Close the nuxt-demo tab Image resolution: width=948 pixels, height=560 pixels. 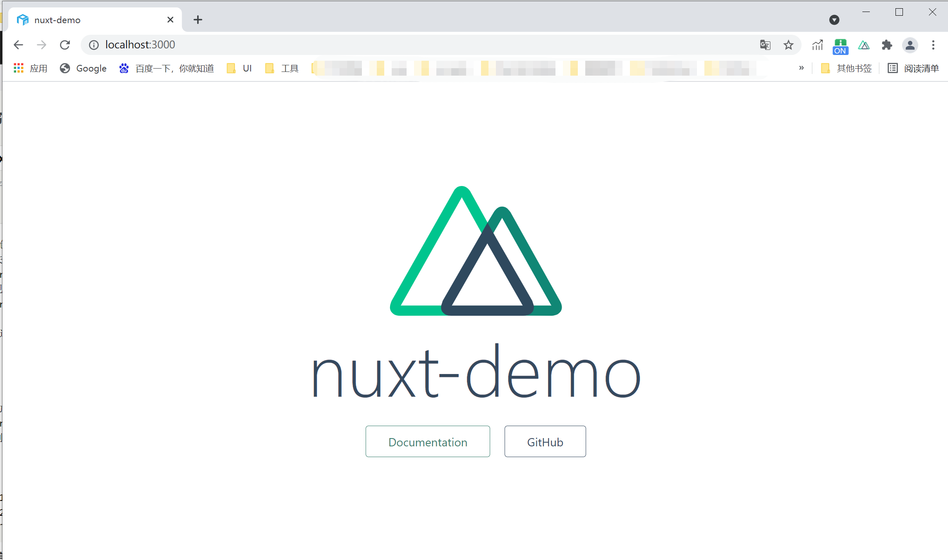pyautogui.click(x=170, y=20)
